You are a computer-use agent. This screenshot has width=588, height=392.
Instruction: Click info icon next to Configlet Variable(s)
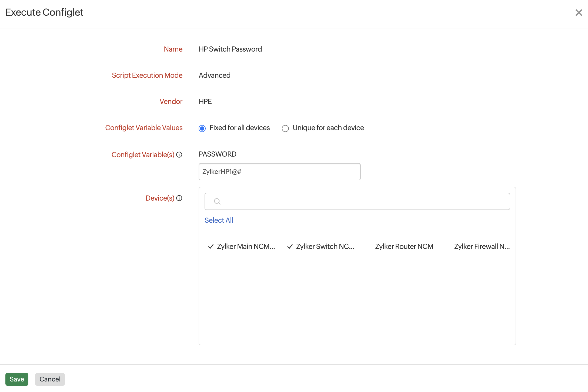(179, 155)
